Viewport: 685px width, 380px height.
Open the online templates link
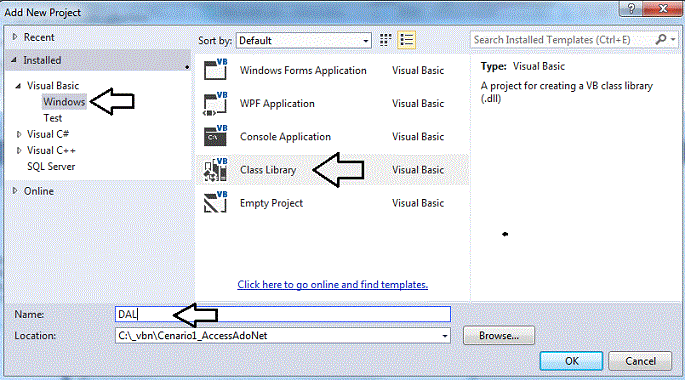coord(332,284)
